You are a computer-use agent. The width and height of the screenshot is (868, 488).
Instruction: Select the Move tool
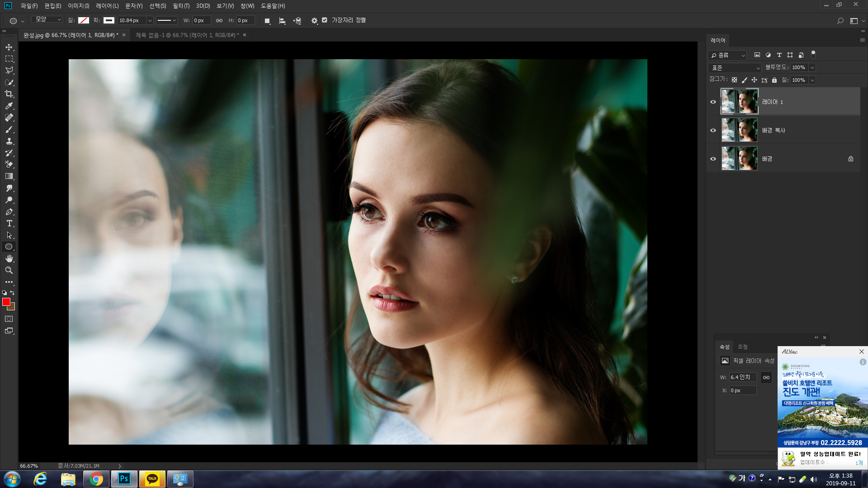click(x=9, y=47)
